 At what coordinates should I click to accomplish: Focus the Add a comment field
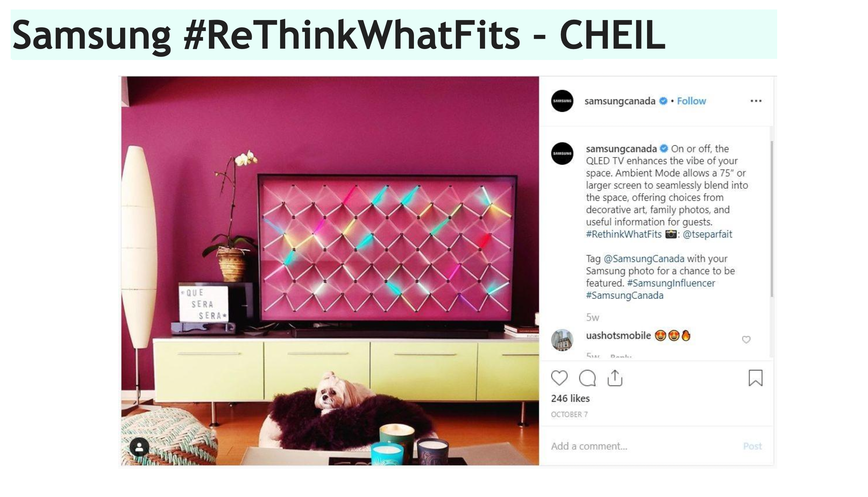click(x=642, y=446)
